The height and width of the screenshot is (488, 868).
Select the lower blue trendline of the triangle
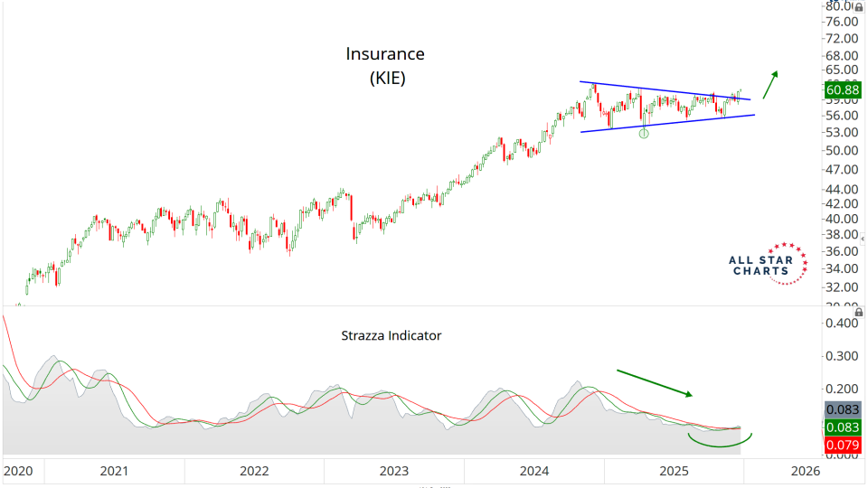click(667, 124)
